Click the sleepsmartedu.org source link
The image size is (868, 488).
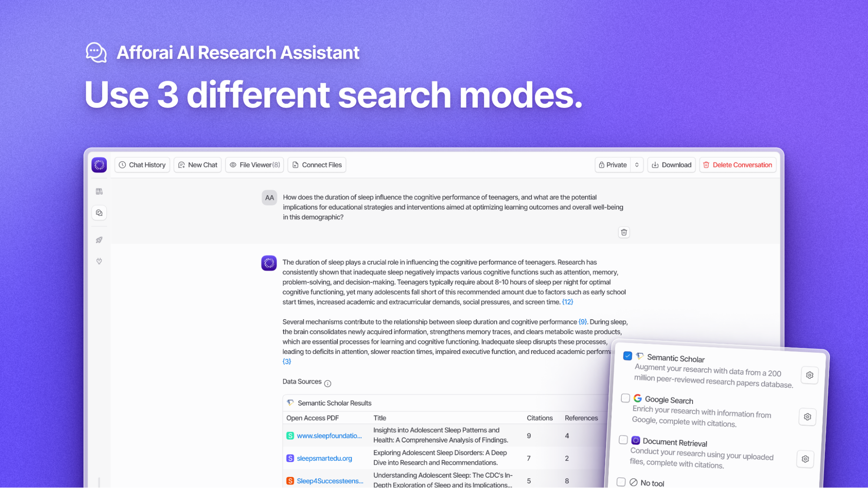click(x=325, y=458)
